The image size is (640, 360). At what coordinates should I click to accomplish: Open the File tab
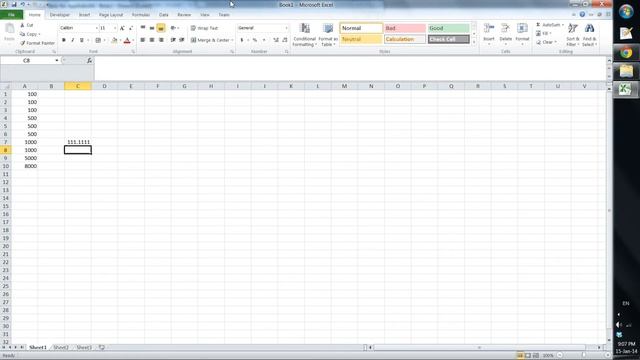[x=11, y=15]
